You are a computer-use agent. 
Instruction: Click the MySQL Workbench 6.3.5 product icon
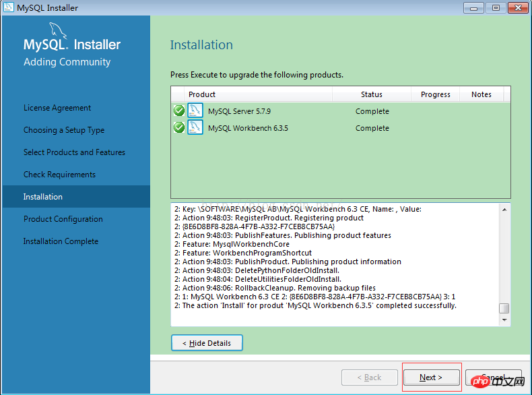pos(195,127)
